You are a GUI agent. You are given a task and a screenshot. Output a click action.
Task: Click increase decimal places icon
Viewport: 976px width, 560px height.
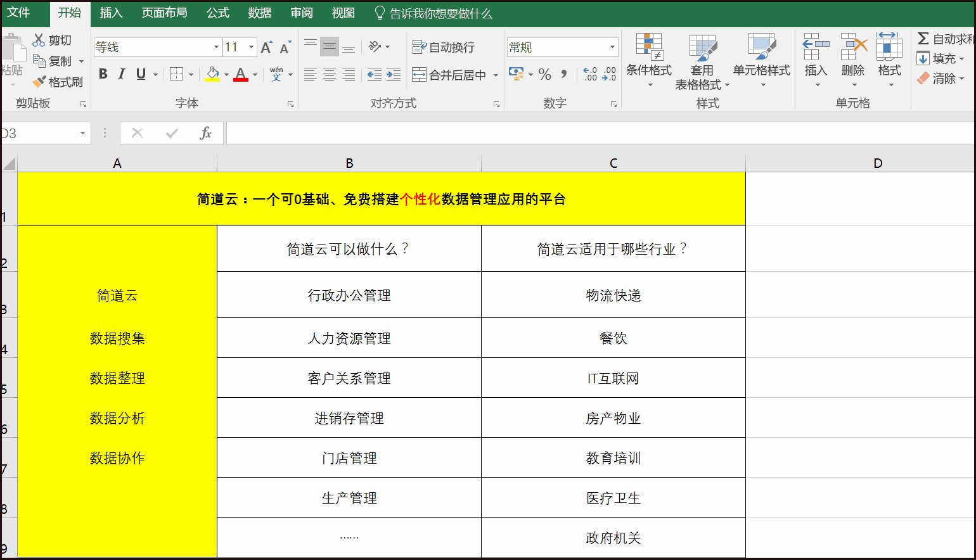tap(590, 74)
